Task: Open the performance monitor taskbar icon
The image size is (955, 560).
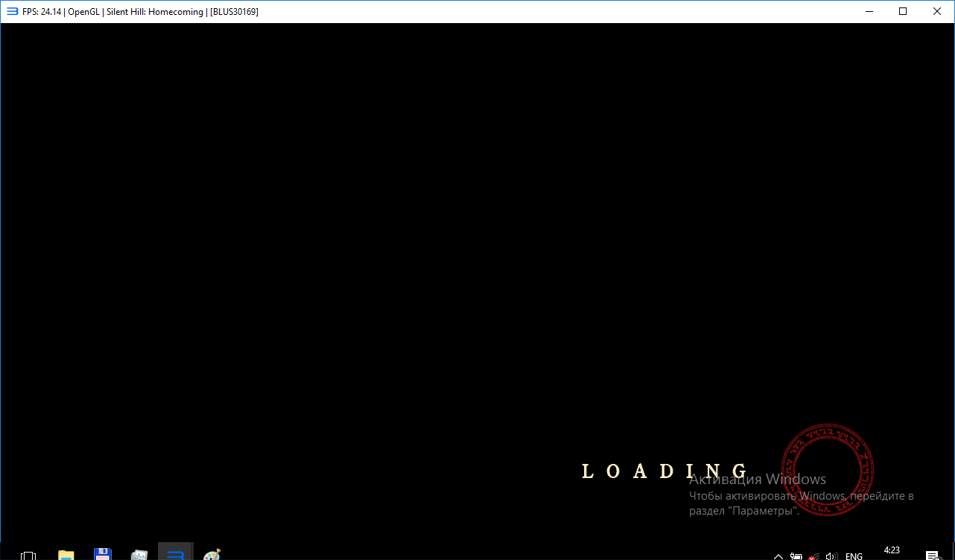Action: (x=139, y=555)
